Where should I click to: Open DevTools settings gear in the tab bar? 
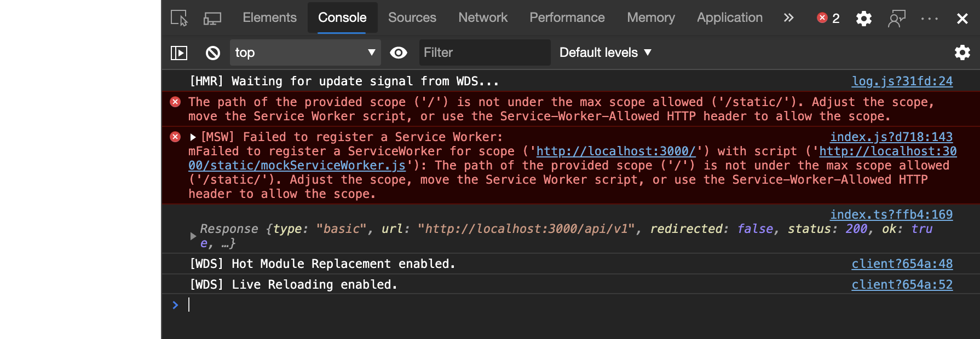click(x=864, y=19)
